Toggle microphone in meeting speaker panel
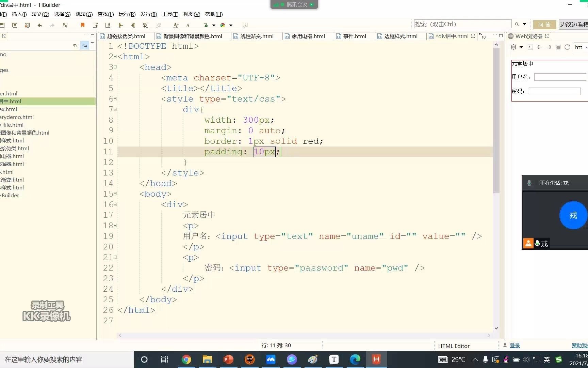Screen dimensions: 588x368 [x=529, y=183]
